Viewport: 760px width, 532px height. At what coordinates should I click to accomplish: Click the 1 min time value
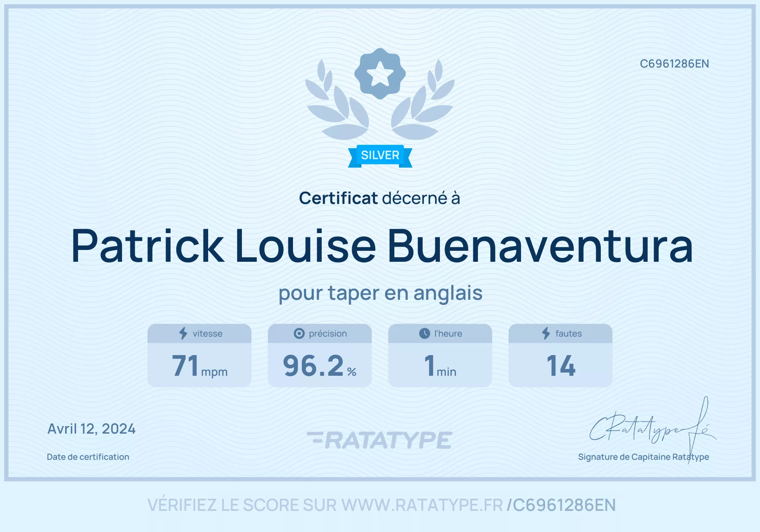pos(440,365)
